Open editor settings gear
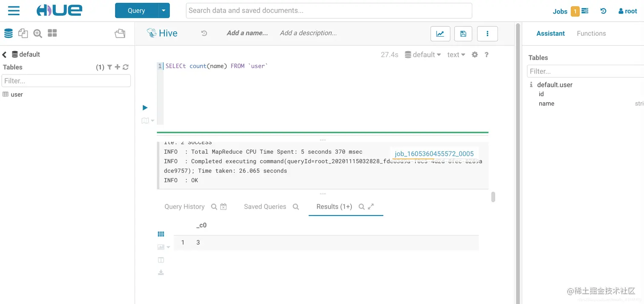The width and height of the screenshot is (644, 304). (x=475, y=54)
